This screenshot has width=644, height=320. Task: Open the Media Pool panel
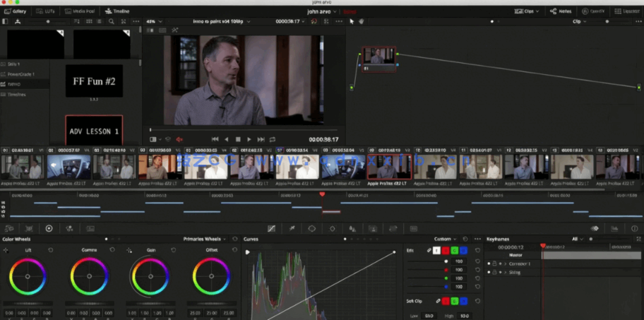[x=80, y=11]
